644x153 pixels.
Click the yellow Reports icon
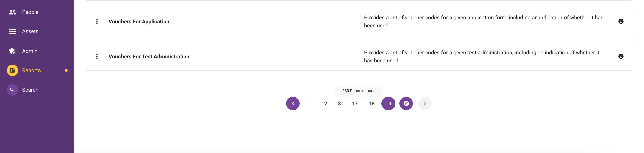12,70
